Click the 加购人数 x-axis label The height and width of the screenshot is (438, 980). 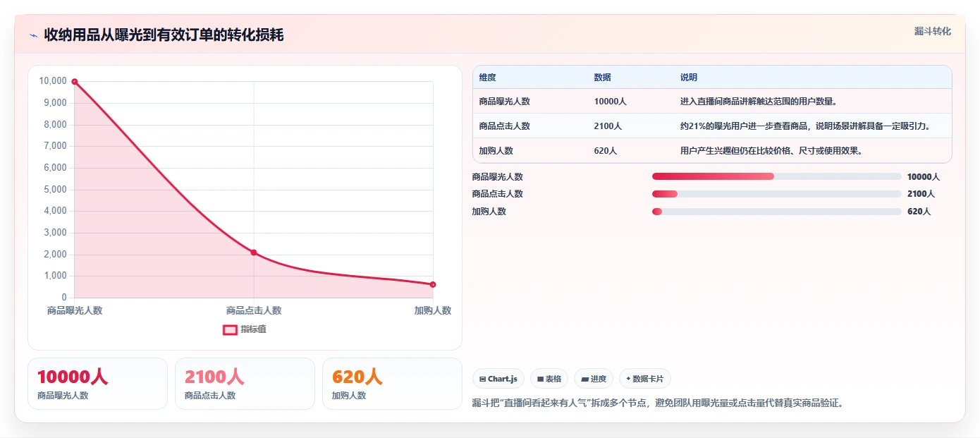point(433,310)
